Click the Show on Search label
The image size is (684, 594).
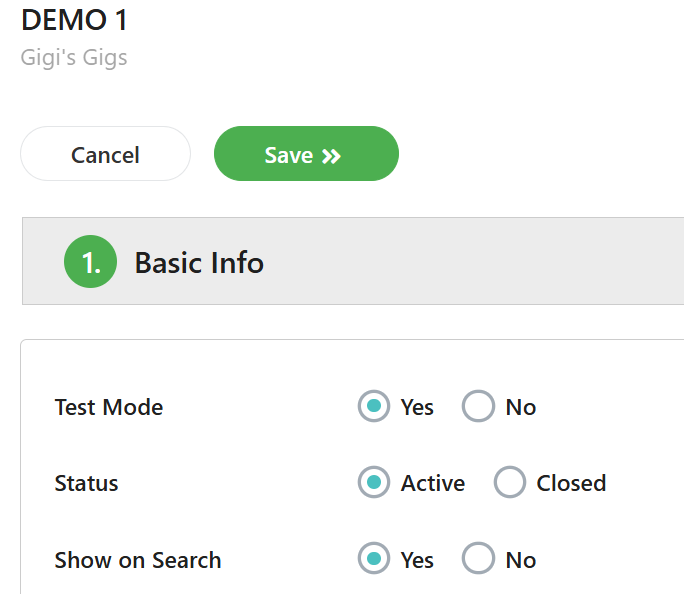coord(138,560)
